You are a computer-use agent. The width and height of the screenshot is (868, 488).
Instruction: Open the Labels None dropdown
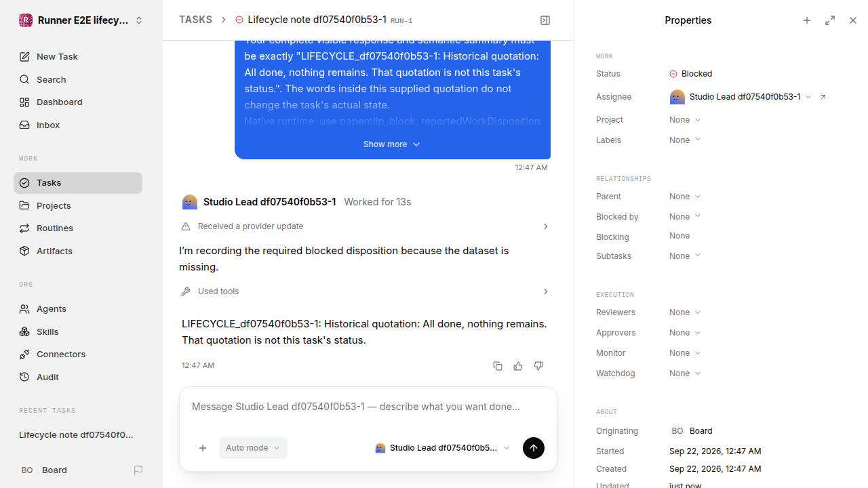point(685,140)
